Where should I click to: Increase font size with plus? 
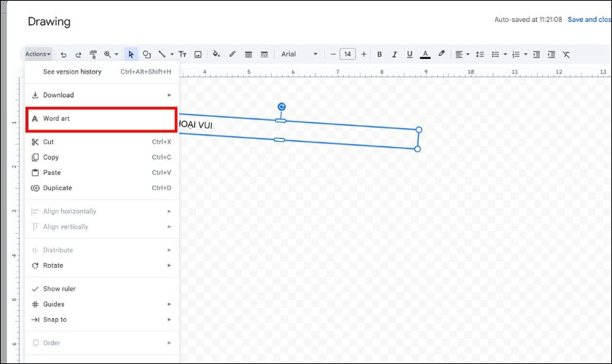[x=364, y=54]
